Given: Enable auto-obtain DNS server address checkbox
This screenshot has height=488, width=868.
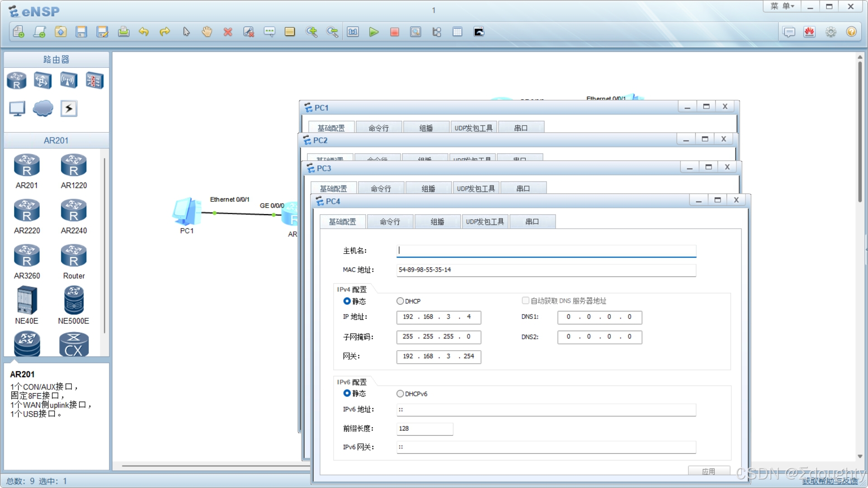Looking at the screenshot, I should pos(525,300).
